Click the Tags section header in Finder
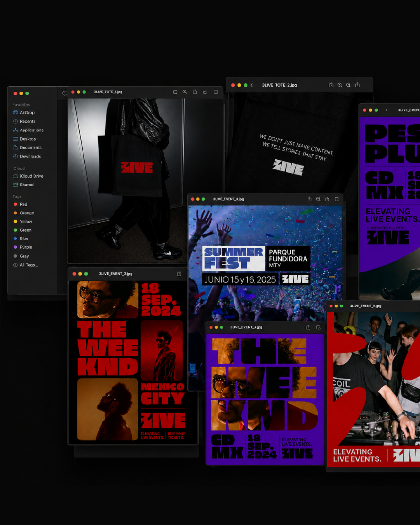Image resolution: width=420 pixels, height=525 pixels. pyautogui.click(x=17, y=197)
